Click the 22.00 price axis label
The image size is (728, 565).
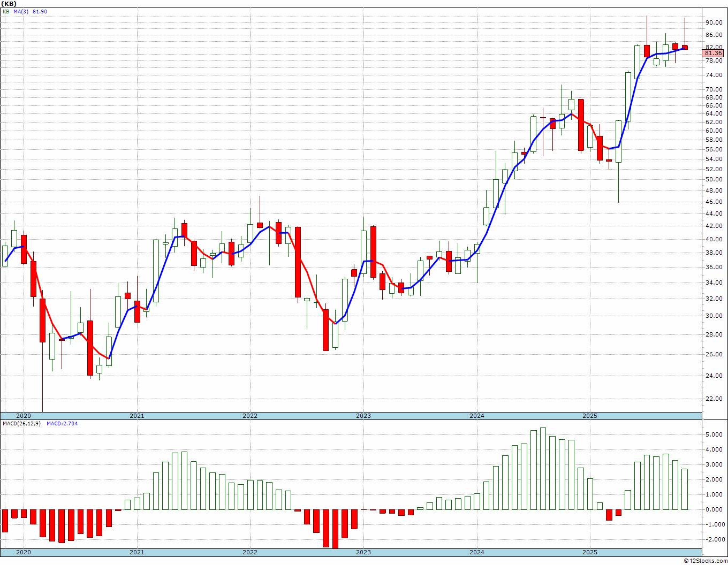tap(714, 399)
